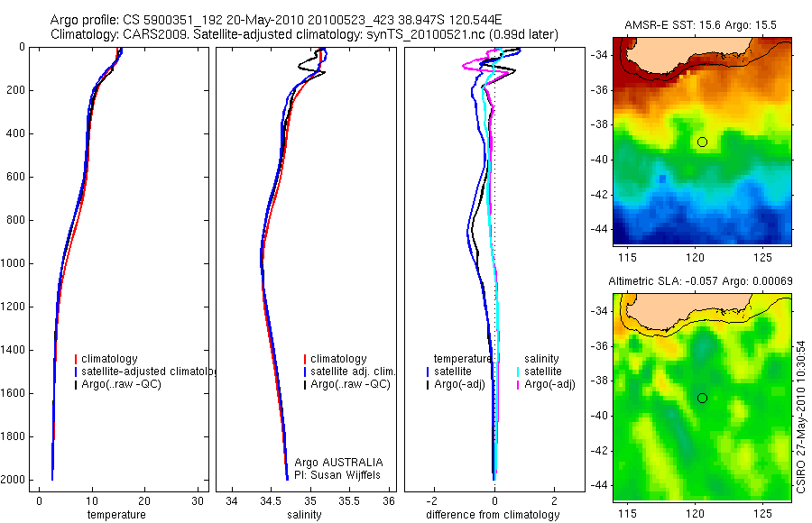Click the magenta salinity Argo(-adj) legend marker
The image size is (812, 523).
[518, 385]
